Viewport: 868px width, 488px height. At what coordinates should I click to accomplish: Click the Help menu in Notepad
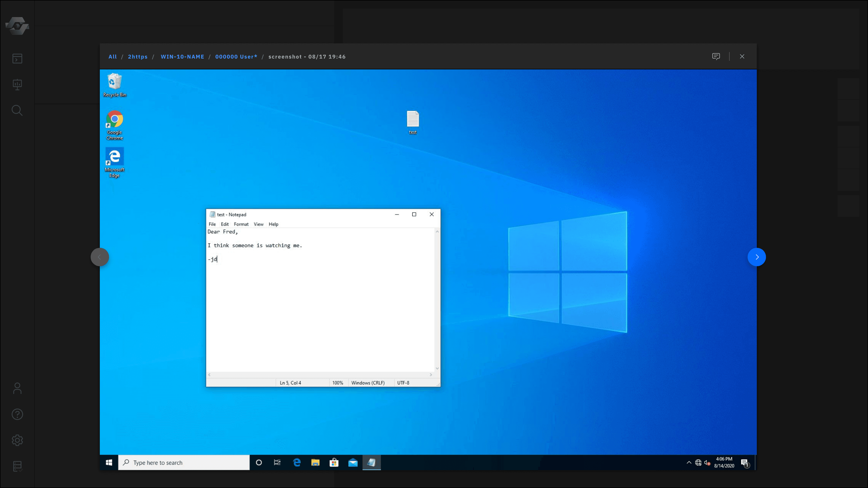274,224
